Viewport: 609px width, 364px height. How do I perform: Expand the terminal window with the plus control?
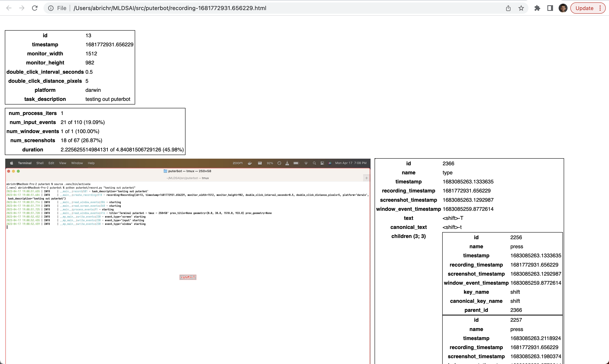366,178
